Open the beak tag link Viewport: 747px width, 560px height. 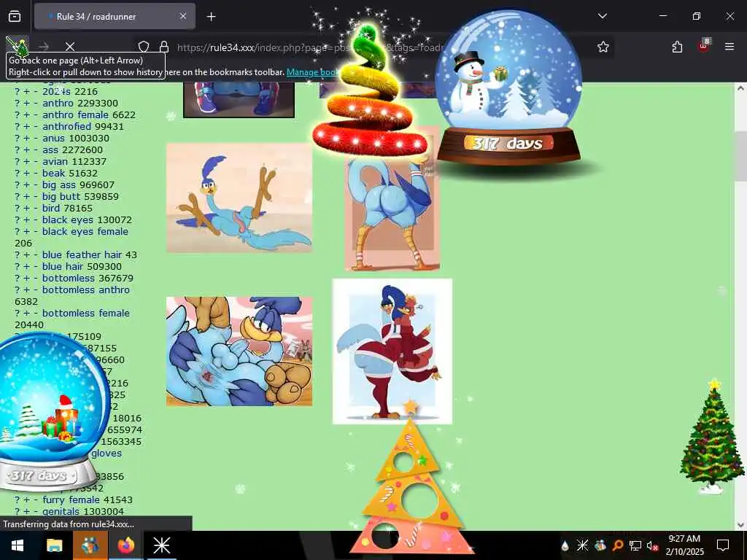53,174
